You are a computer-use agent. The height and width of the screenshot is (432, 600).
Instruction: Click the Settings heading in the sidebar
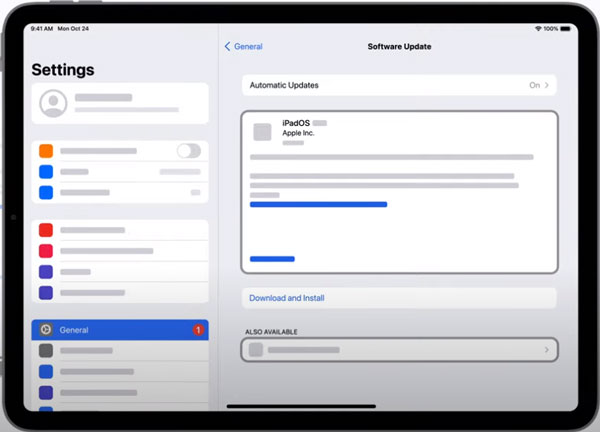pyautogui.click(x=63, y=70)
